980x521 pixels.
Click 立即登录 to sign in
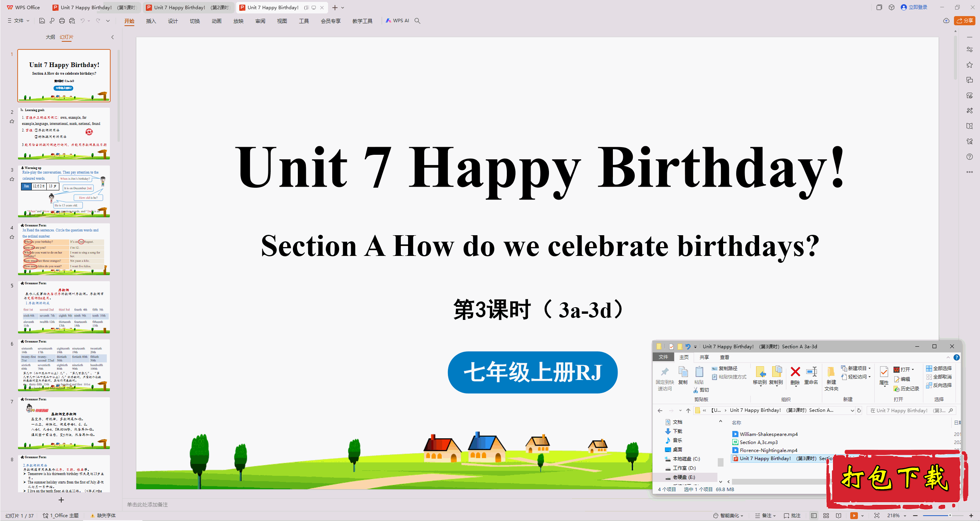pyautogui.click(x=914, y=7)
